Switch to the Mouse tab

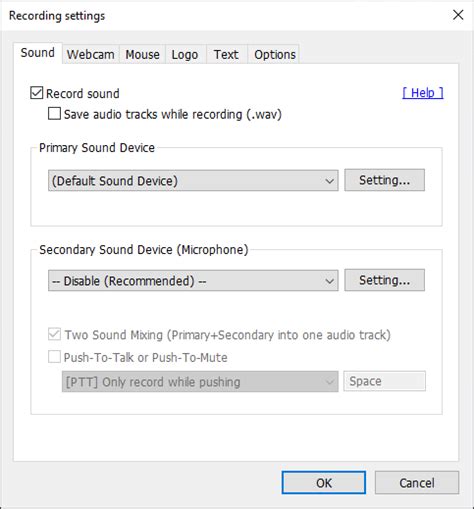pos(142,54)
